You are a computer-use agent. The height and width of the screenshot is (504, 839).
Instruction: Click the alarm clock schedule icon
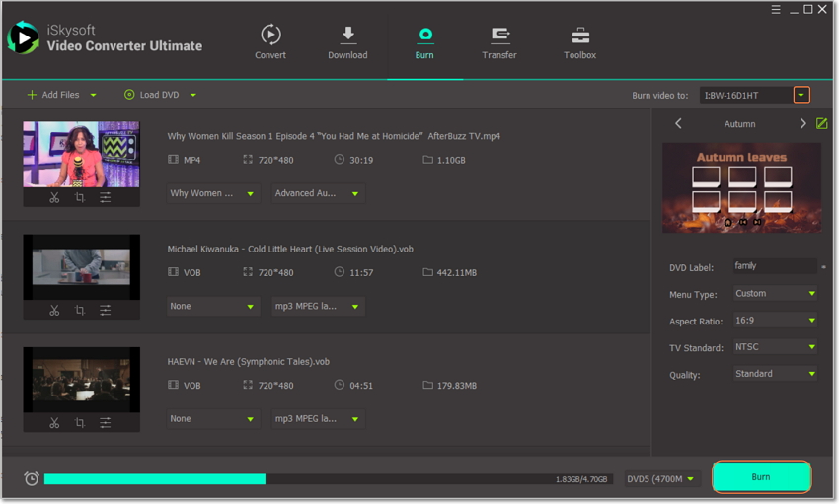coord(32,478)
